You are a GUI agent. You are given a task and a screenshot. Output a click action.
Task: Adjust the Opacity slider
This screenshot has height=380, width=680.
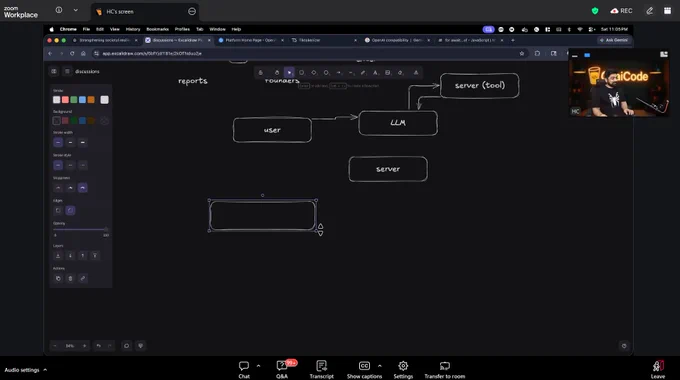coord(81,229)
